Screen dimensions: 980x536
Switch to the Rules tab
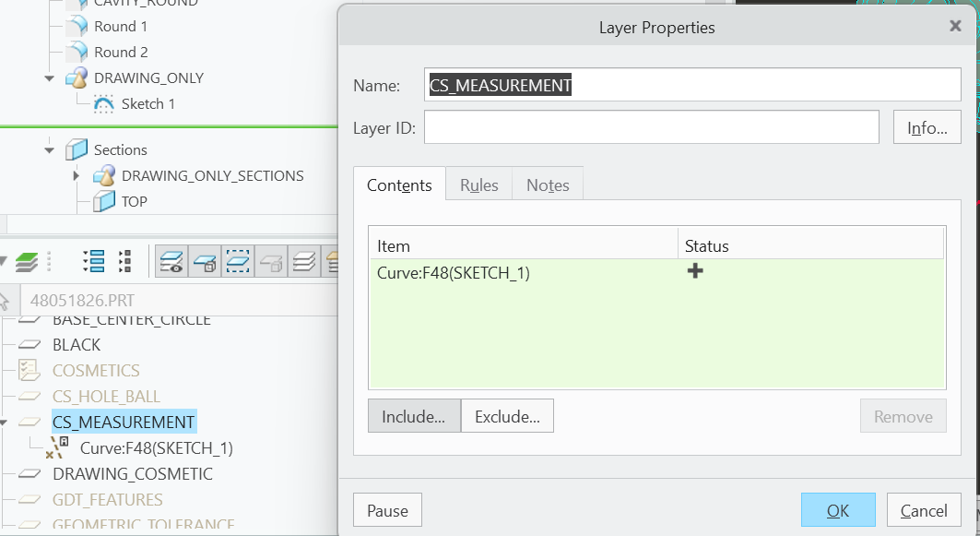[x=478, y=185]
